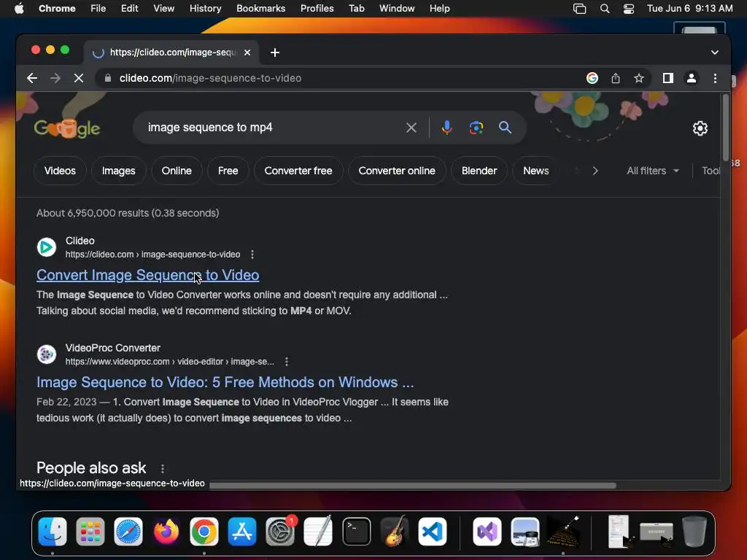The image size is (747, 560).
Task: Open Spotlight search in menu bar
Action: click(605, 9)
